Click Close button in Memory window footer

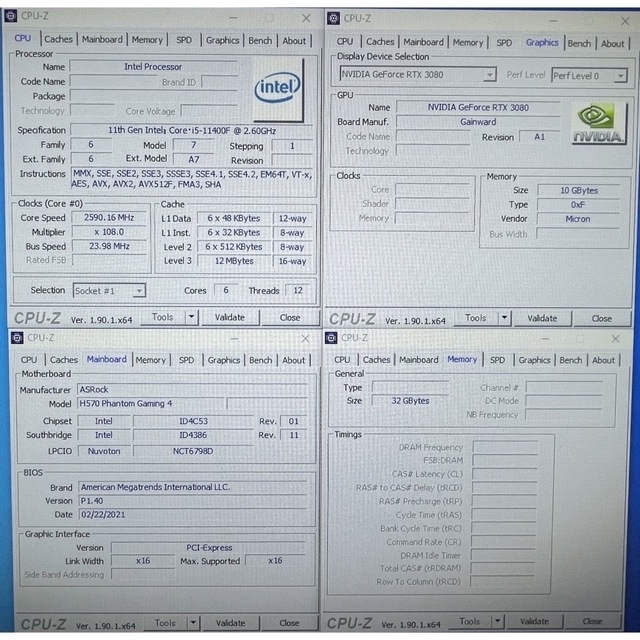(x=592, y=621)
